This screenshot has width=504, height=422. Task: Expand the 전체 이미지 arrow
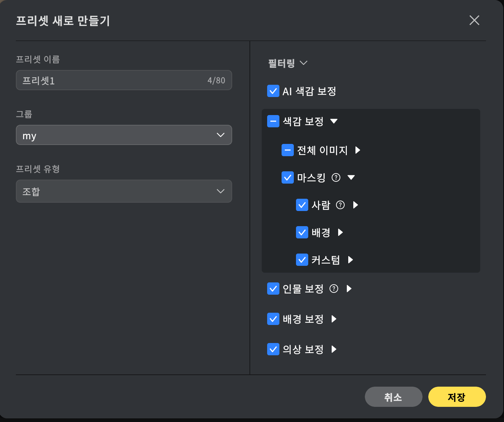tap(358, 150)
